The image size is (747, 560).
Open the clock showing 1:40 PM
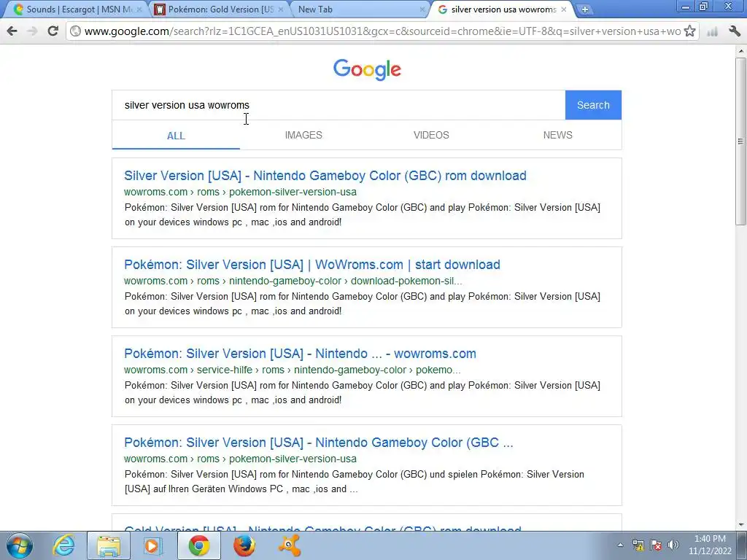point(710,545)
